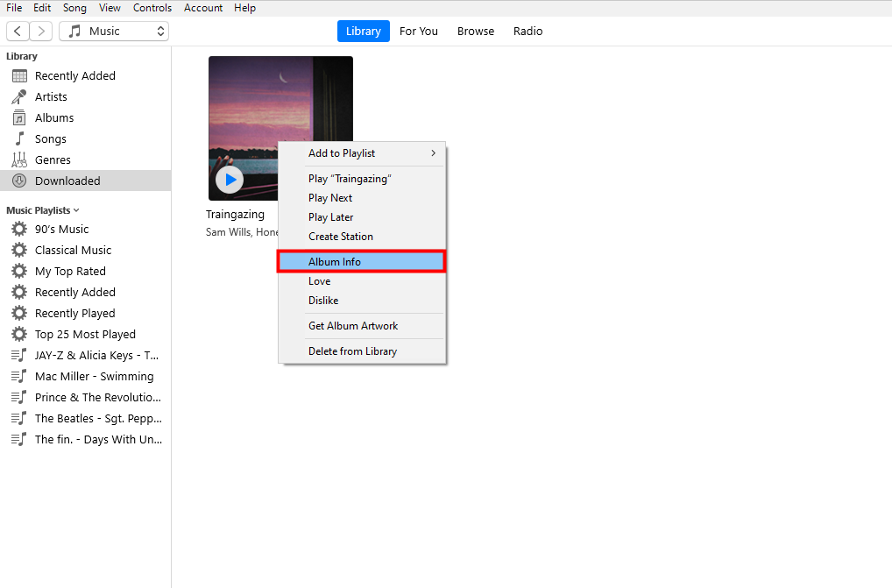
Task: Open the Edit menu
Action: (42, 8)
